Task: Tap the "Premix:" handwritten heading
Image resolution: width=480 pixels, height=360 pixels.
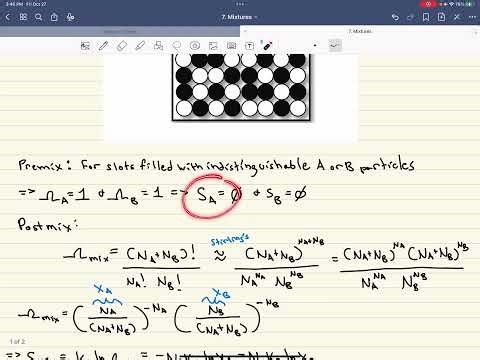Action: 44,165
